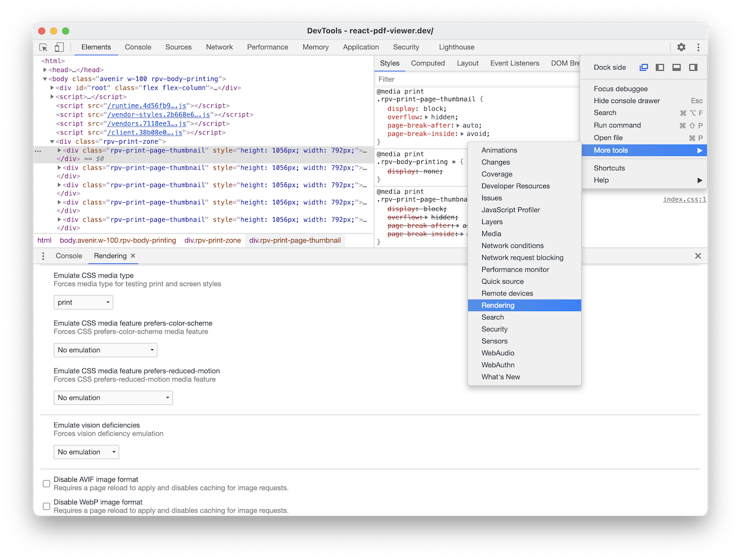The height and width of the screenshot is (560, 741).
Task: Open the drawer three-dot menu
Action: 43,256
